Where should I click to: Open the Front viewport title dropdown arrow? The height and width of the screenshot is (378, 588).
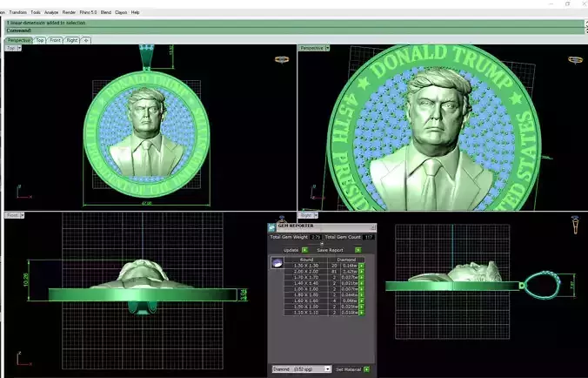pos(22,215)
